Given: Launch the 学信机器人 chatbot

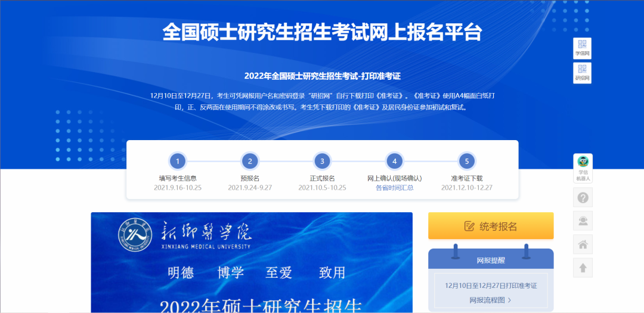Looking at the screenshot, I should 583,168.
